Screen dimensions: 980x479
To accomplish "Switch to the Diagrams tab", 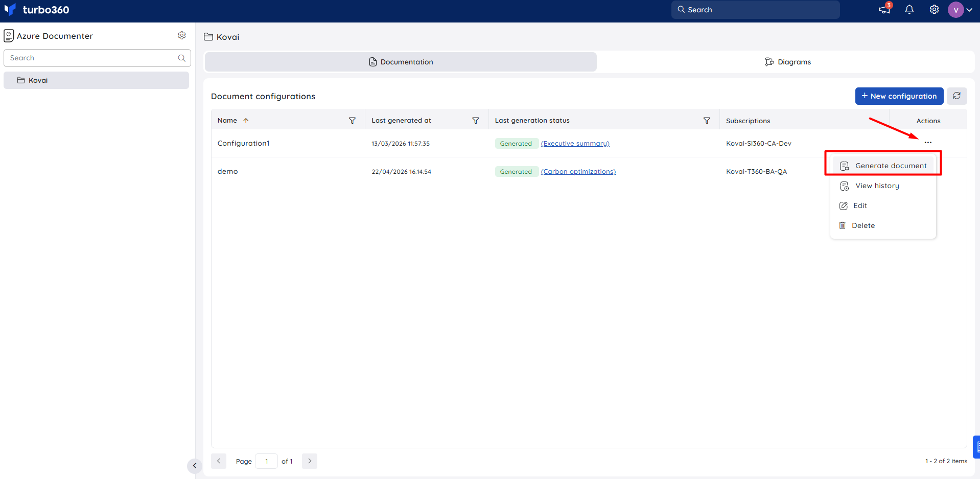I will [787, 62].
